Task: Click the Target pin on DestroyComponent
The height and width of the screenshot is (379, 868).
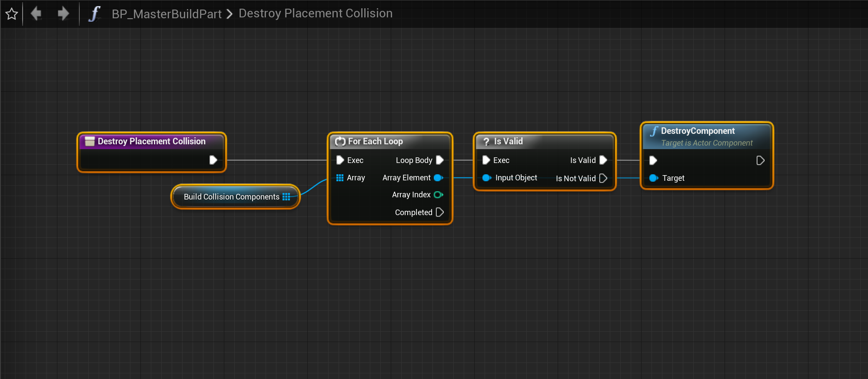Action: (653, 178)
